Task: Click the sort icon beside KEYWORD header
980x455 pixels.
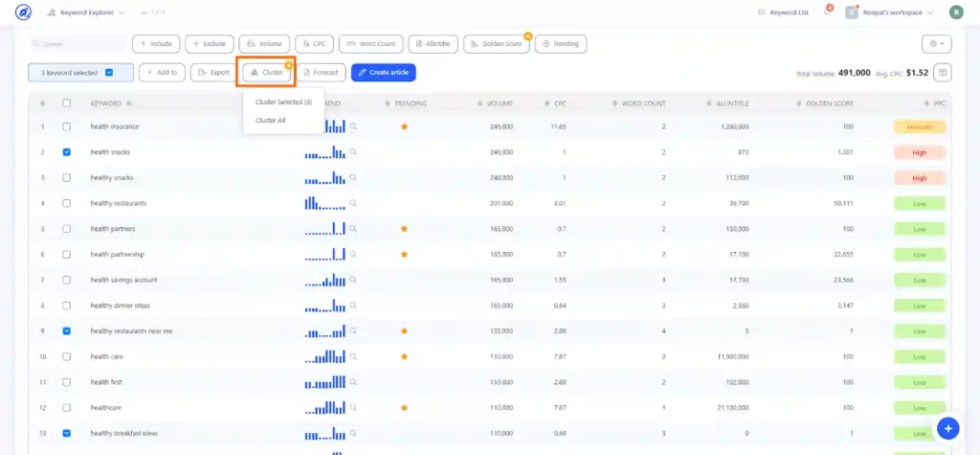Action: 128,103
